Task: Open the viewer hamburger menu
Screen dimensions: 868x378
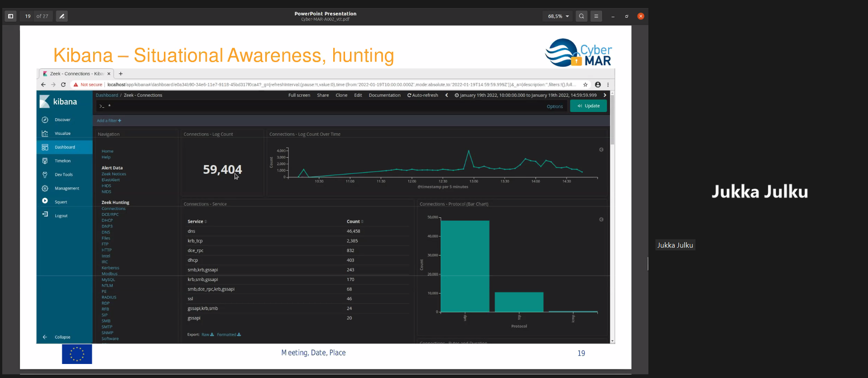Action: tap(596, 16)
